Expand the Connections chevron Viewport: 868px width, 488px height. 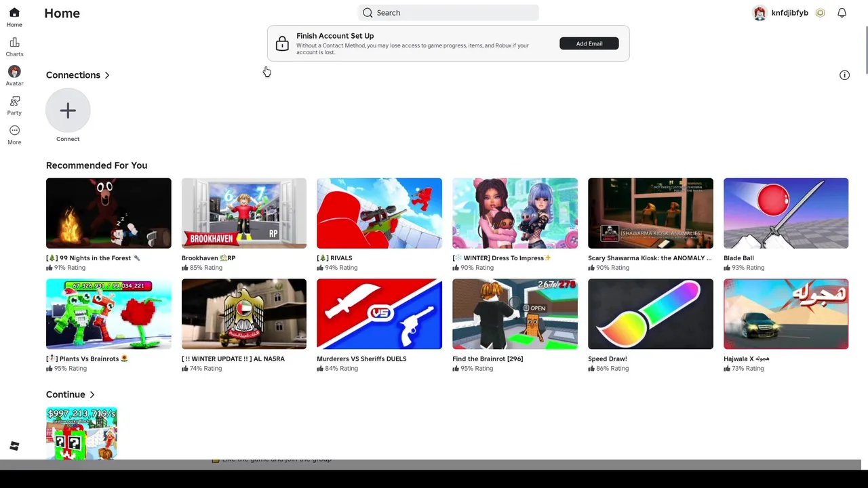[107, 75]
